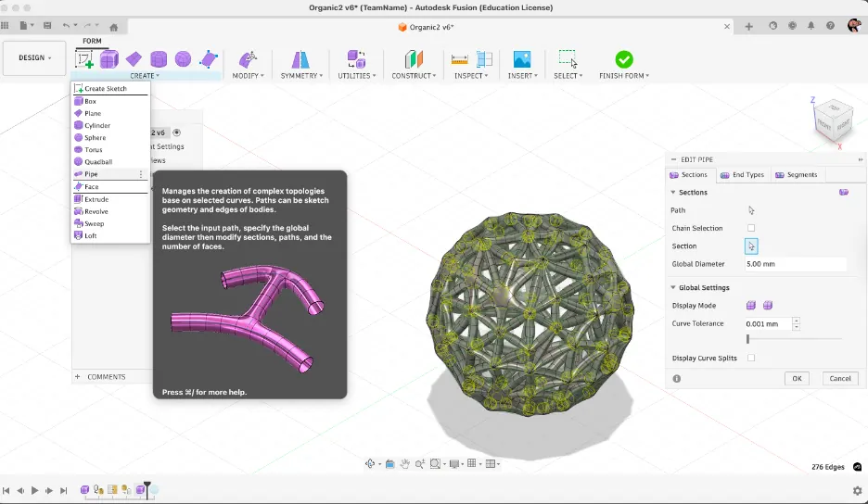The width and height of the screenshot is (868, 504).
Task: Click the Select window selection icon
Action: (568, 58)
